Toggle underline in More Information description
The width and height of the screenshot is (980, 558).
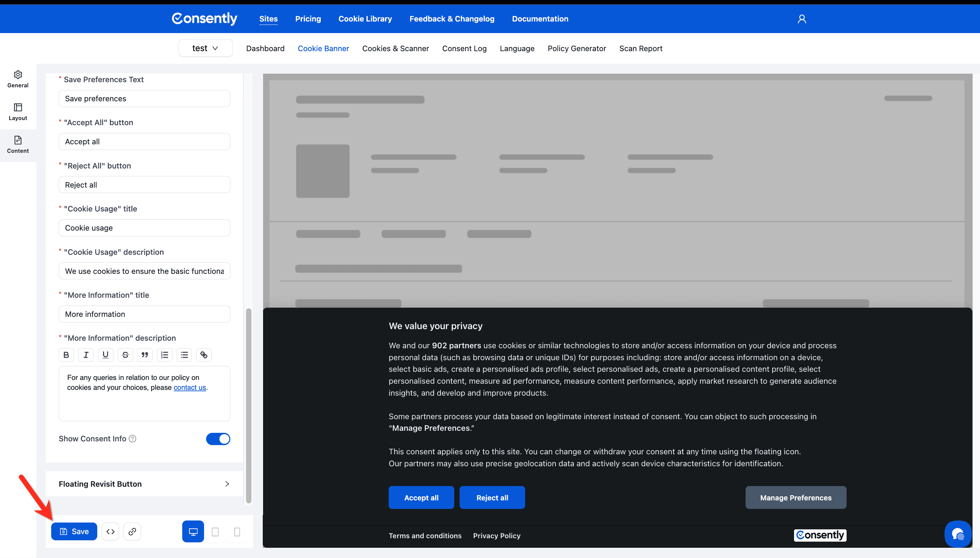[105, 354]
